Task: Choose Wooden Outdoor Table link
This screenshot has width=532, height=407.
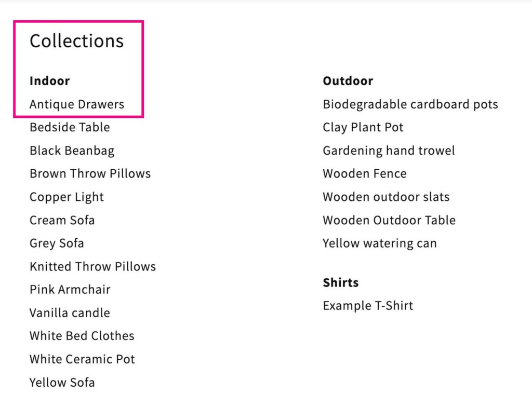Action: click(389, 220)
